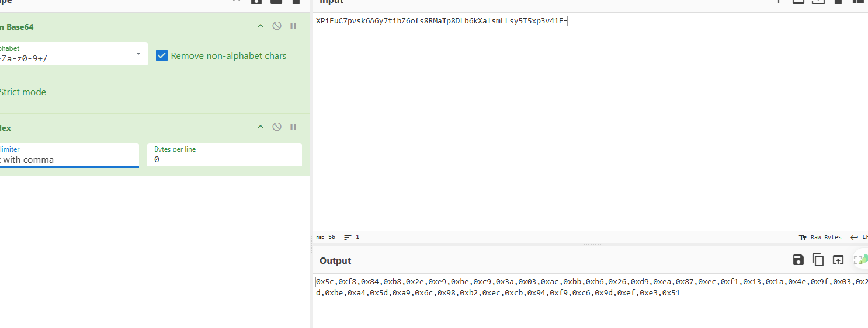Screen dimensions: 868x328
Task: Toggle the Strict mode option label
Action: click(23, 92)
